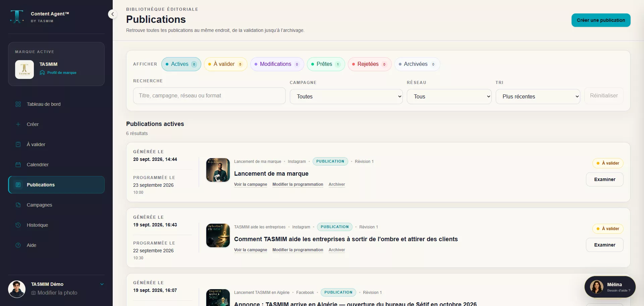Filter by Archivées status chip
This screenshot has width=644, height=306.
(417, 64)
